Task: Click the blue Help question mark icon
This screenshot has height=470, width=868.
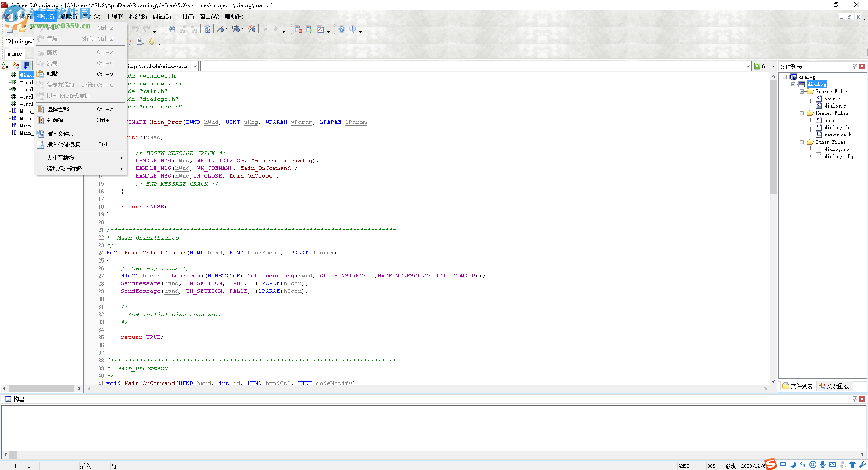Action: (x=342, y=29)
